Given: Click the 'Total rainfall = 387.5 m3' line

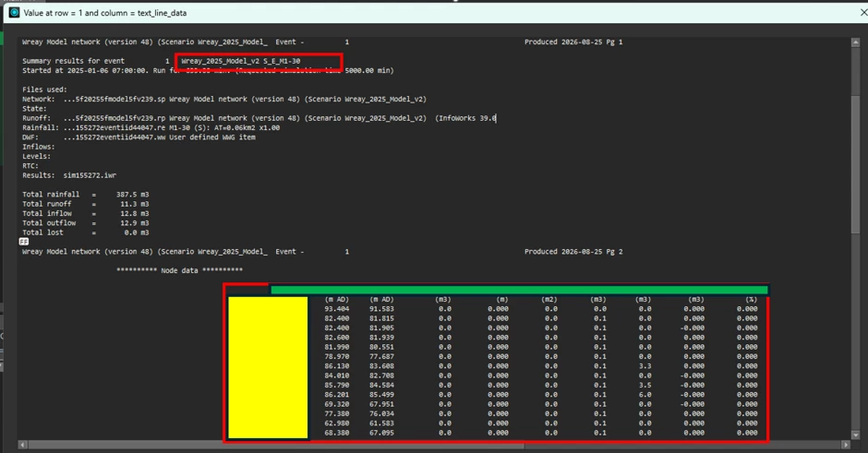Looking at the screenshot, I should click(85, 194).
